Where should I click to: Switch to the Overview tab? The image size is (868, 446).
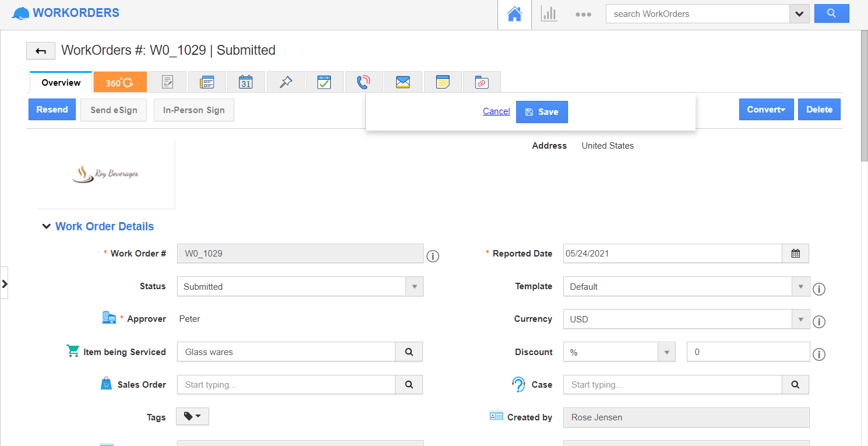61,83
